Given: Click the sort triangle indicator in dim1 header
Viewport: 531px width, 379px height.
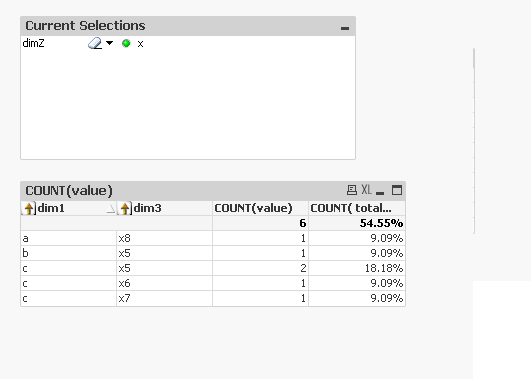Looking at the screenshot, I should (110, 209).
